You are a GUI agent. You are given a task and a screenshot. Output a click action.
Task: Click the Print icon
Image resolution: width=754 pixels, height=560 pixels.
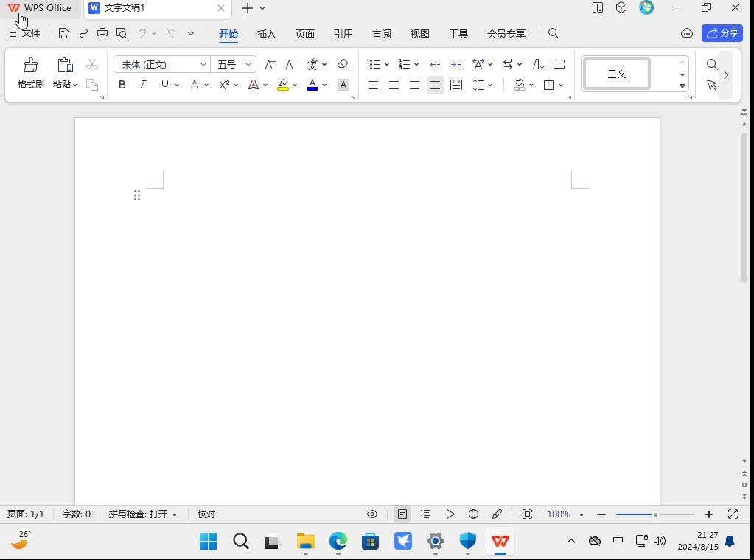[x=102, y=32]
